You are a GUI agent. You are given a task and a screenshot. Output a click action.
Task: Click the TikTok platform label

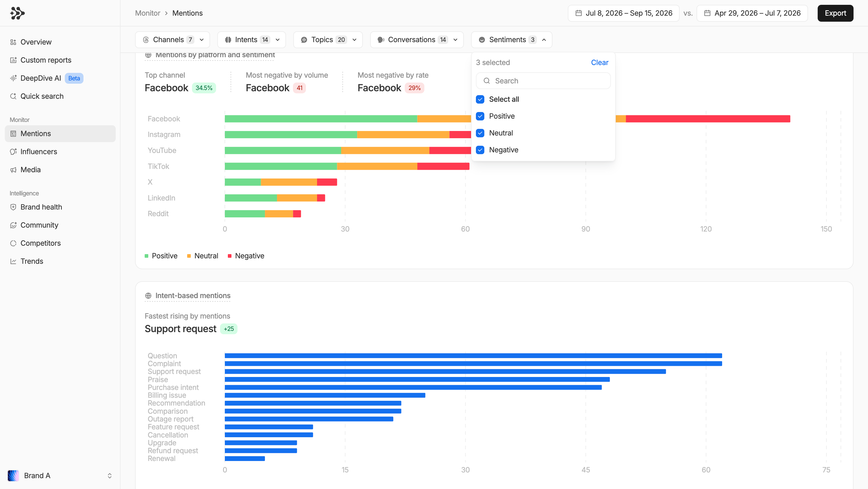(x=158, y=166)
